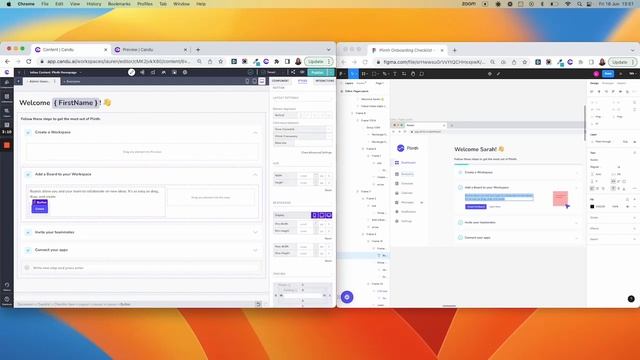Viewport: 640px width, 360px height.
Task: Open Figma zoom level dropdown
Action: pyautogui.click(x=632, y=74)
